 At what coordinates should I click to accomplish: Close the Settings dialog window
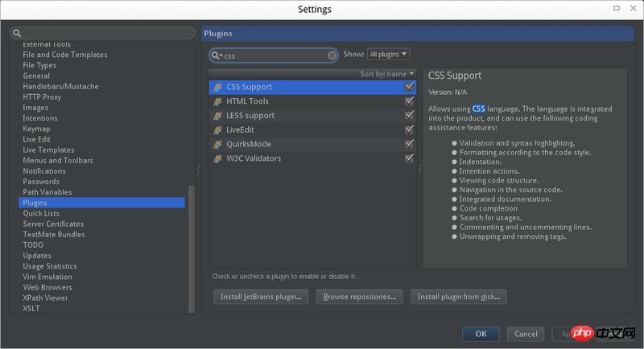(x=634, y=8)
